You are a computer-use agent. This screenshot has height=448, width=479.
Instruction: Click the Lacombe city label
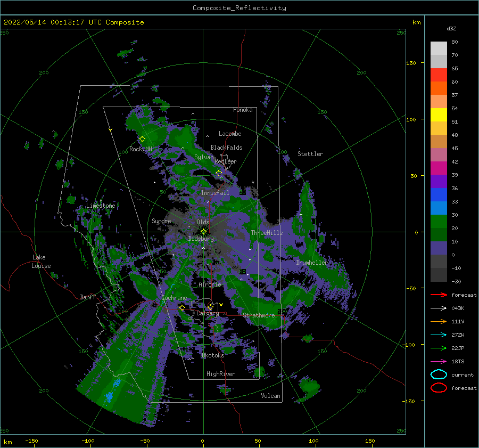(x=230, y=134)
